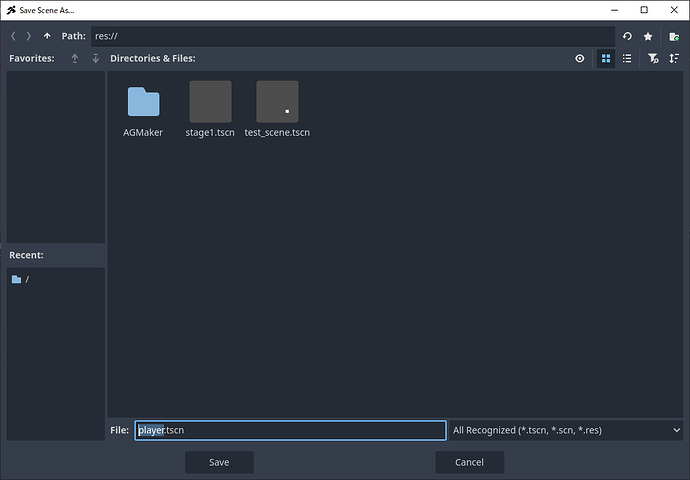The image size is (690, 480).
Task: Switch to thumbnail grid view
Action: [x=605, y=59]
